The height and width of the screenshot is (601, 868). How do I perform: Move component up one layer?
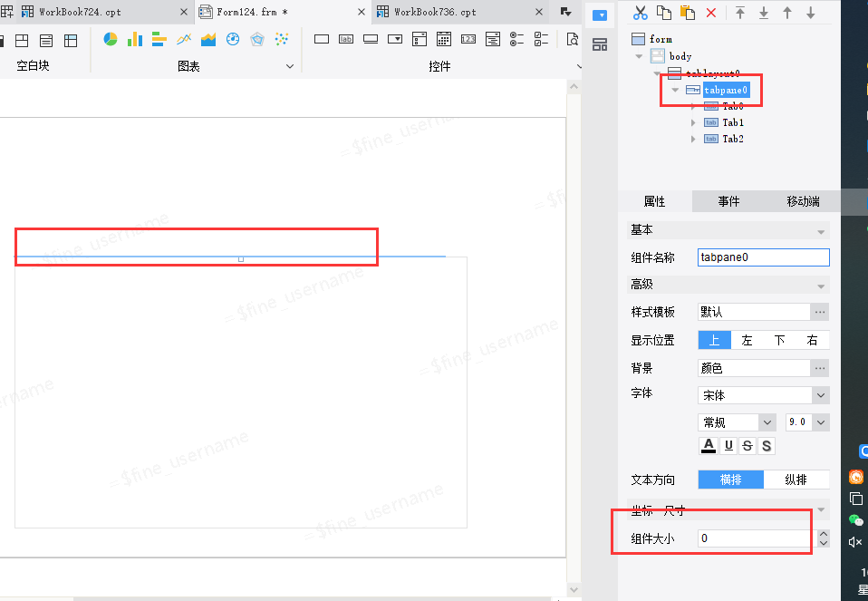click(x=787, y=12)
